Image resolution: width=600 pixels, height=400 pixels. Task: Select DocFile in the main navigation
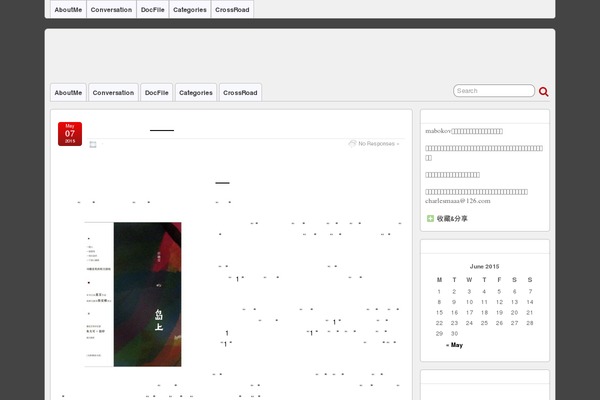click(157, 93)
